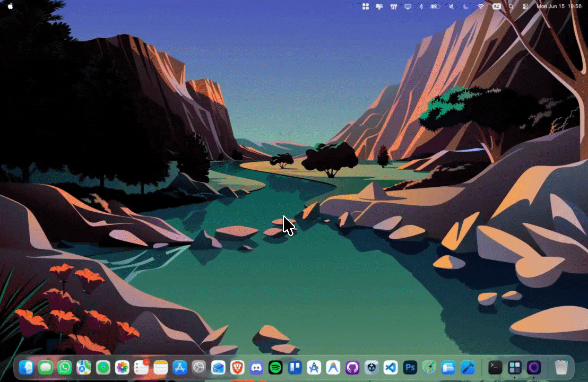
Task: Open GitHub Desktop in dock
Action: (x=352, y=367)
